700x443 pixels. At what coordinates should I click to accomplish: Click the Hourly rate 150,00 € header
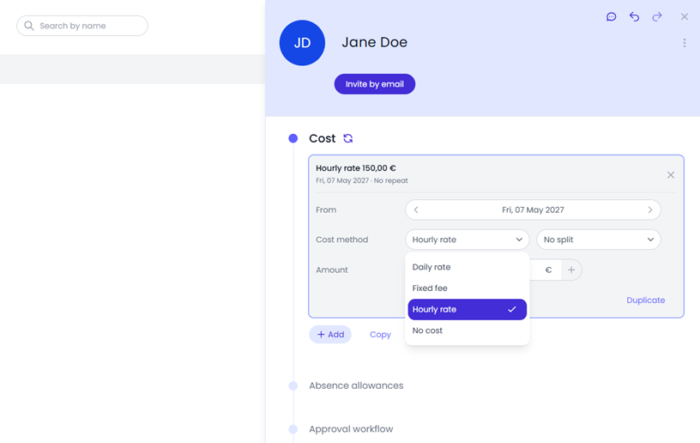pyautogui.click(x=356, y=168)
